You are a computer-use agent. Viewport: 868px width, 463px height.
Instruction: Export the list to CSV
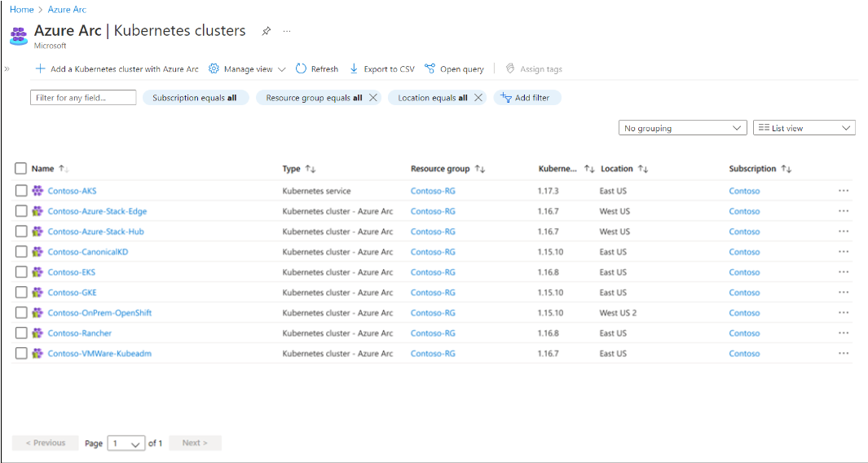pyautogui.click(x=382, y=68)
